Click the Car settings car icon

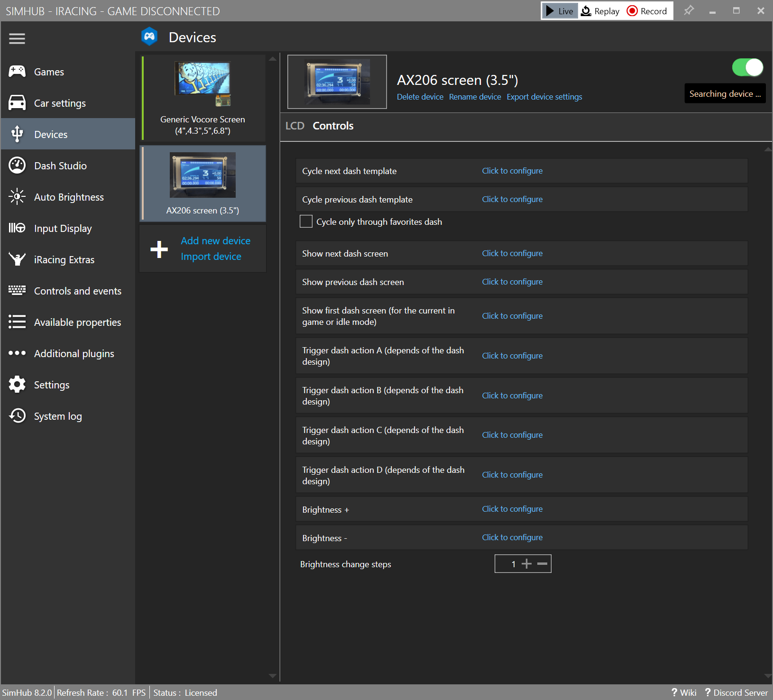pos(17,103)
